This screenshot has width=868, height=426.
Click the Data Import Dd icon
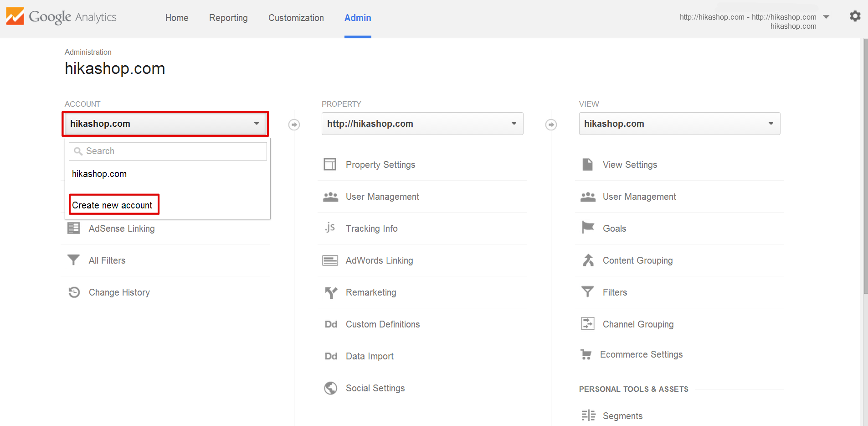(331, 356)
